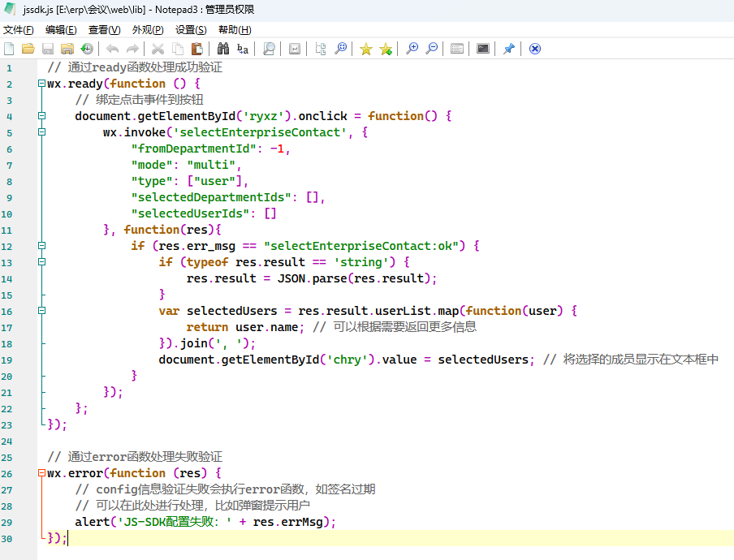Click line number 24 in the margin

pos(6,442)
